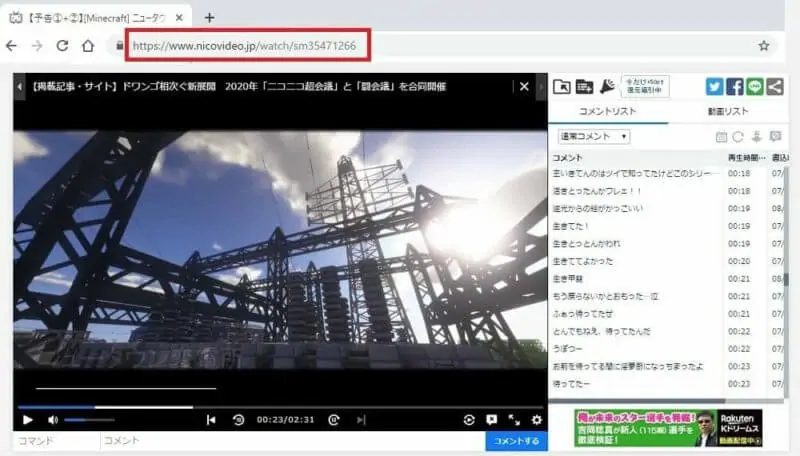The height and width of the screenshot is (456, 800).
Task: Toggle comment list auto-scroll icon
Action: click(757, 137)
